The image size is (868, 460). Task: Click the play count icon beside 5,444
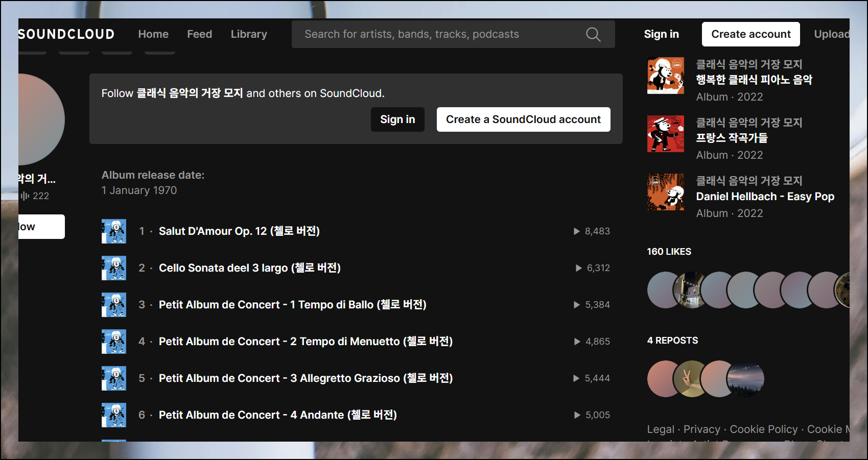click(576, 378)
